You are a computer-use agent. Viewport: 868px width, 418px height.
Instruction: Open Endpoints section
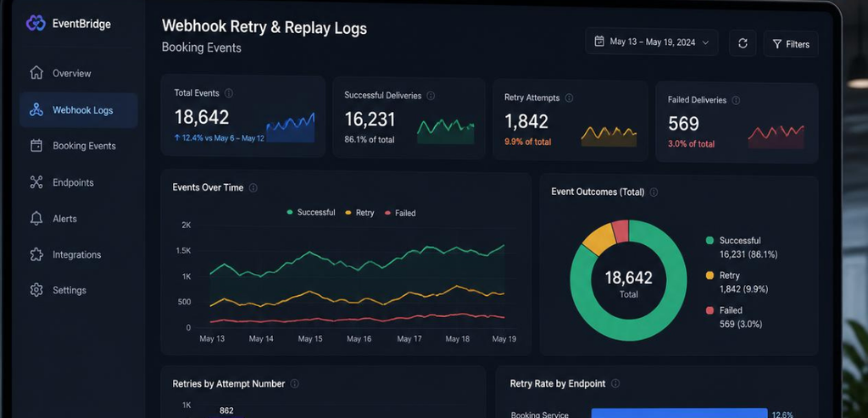click(x=73, y=182)
